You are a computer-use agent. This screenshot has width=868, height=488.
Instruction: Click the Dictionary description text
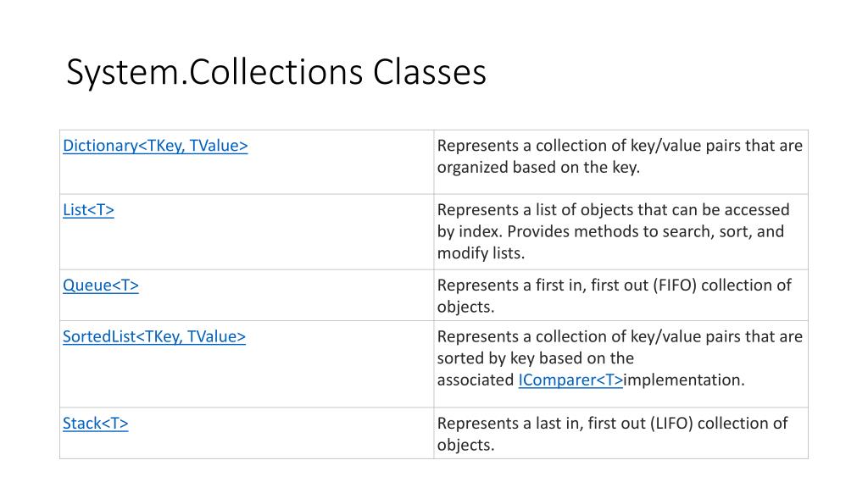click(x=620, y=156)
